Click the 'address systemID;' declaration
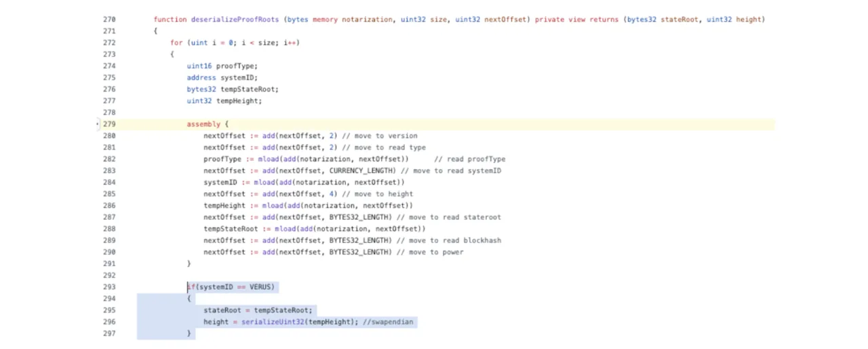 click(x=222, y=77)
